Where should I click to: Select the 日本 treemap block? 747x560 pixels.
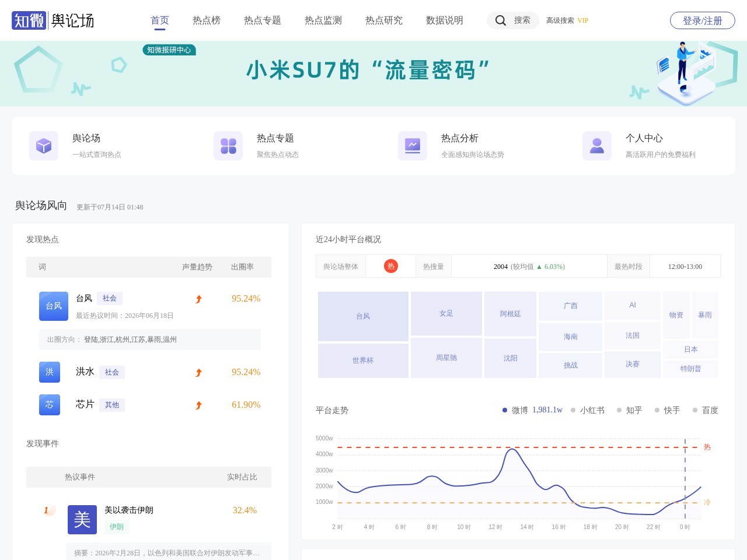tap(691, 349)
